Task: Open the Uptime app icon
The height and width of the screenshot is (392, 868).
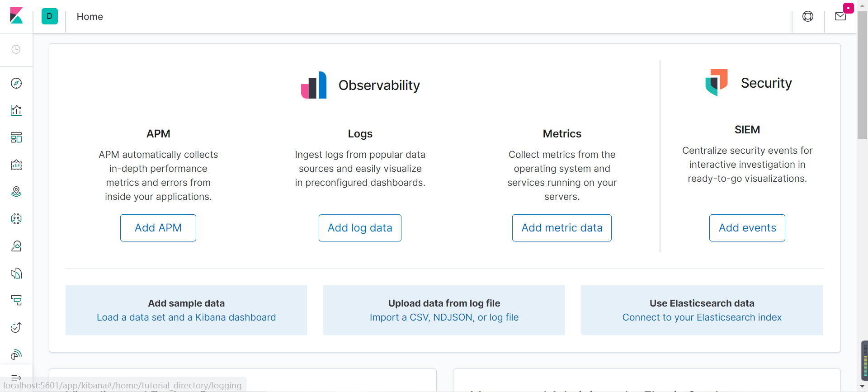Action: coord(16,327)
